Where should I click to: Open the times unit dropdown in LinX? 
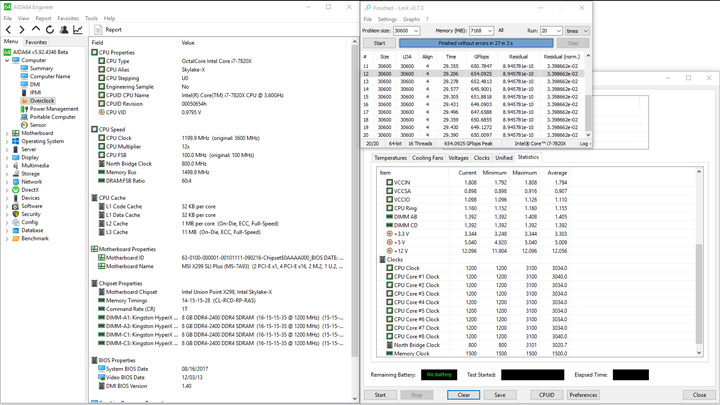[x=584, y=31]
